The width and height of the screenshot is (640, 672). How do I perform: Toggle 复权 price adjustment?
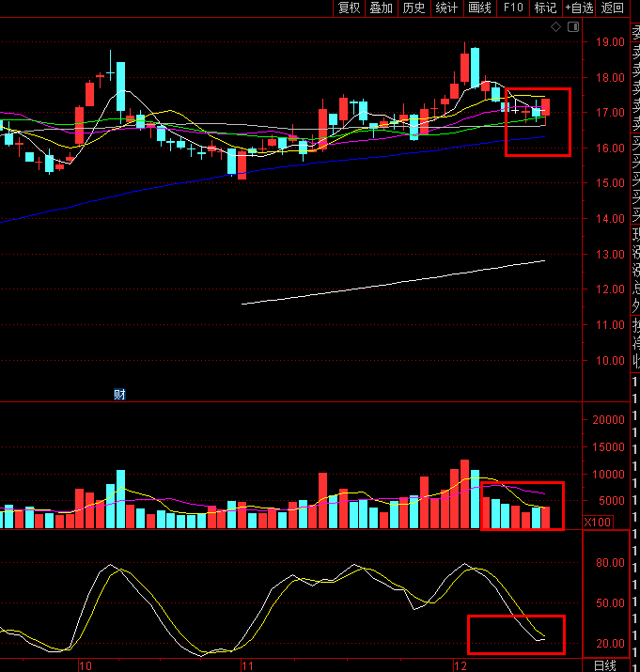[x=349, y=8]
